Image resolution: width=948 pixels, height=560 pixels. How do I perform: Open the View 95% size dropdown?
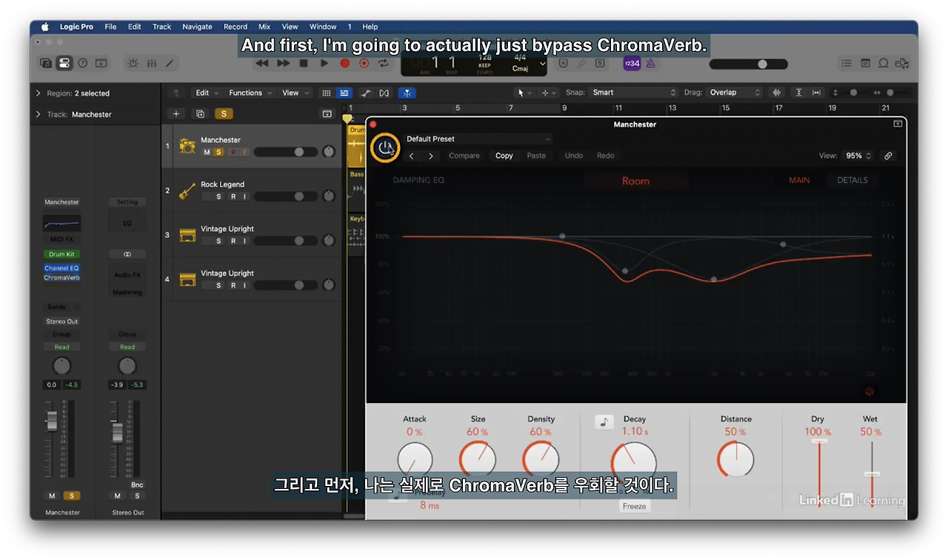coord(858,156)
